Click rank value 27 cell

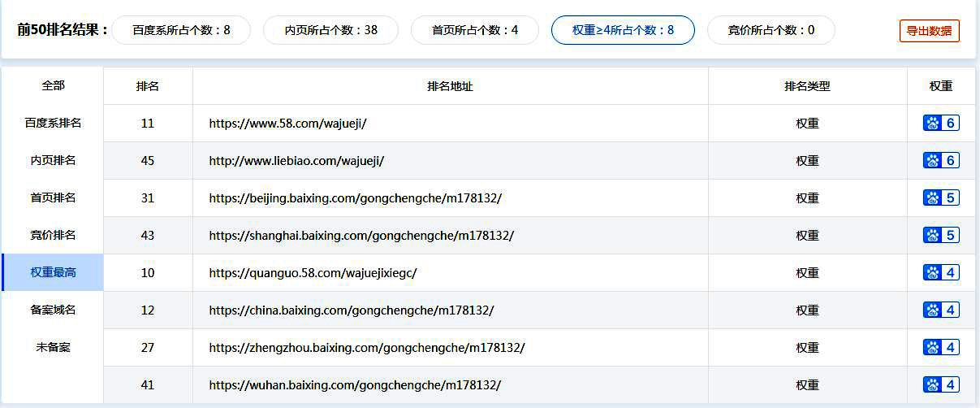pyautogui.click(x=148, y=348)
